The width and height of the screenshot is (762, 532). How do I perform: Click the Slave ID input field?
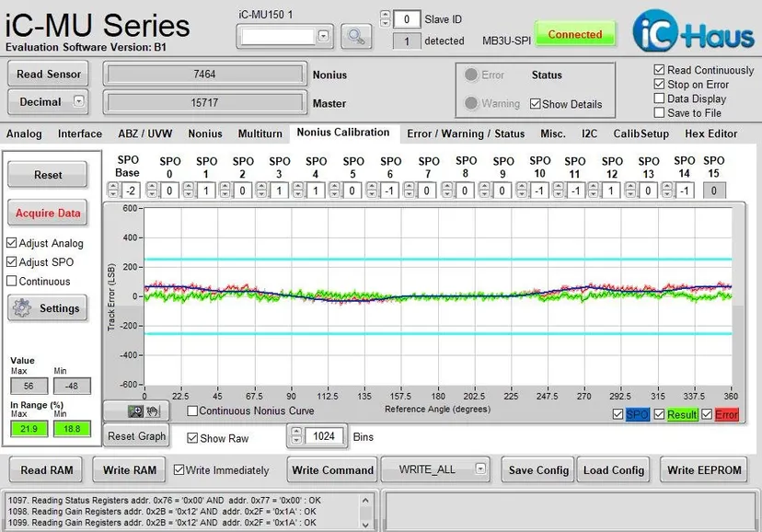[406, 19]
